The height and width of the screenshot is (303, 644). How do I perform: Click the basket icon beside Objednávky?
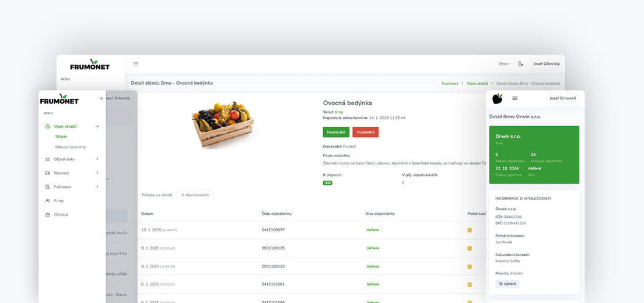click(47, 159)
